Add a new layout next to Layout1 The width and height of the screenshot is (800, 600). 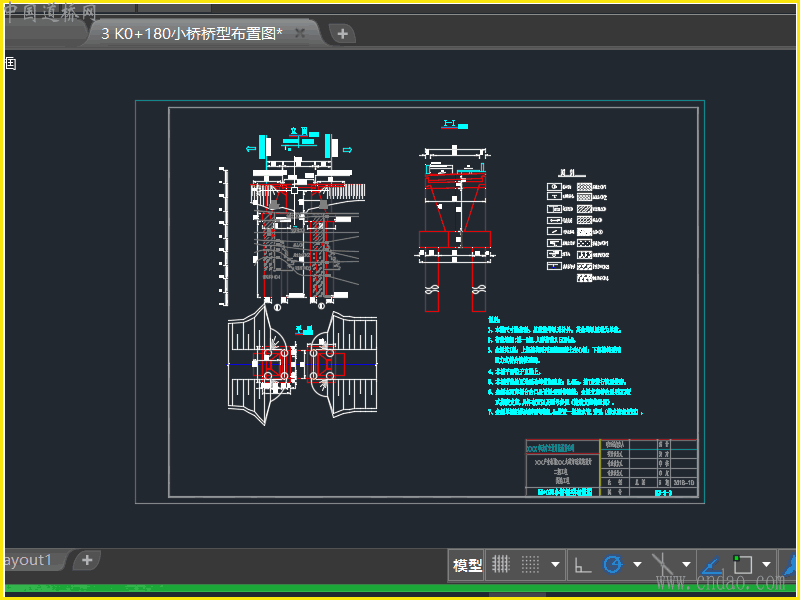(87, 560)
